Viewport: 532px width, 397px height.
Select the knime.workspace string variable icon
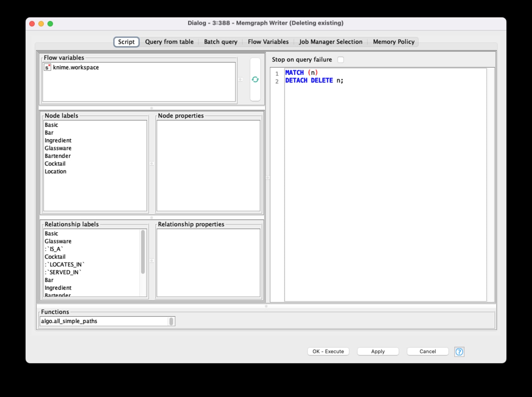click(47, 67)
